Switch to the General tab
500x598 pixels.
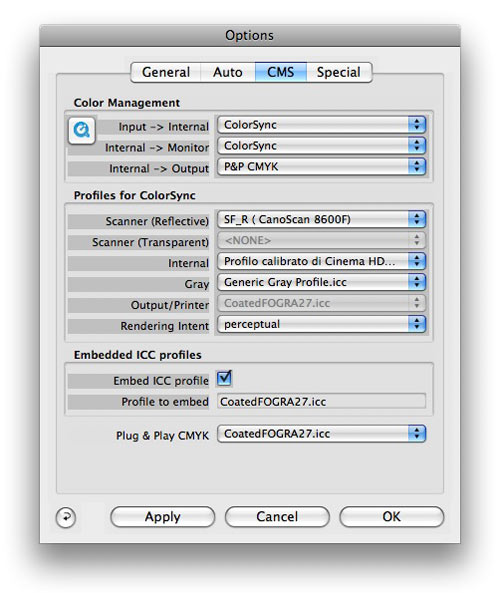click(166, 72)
